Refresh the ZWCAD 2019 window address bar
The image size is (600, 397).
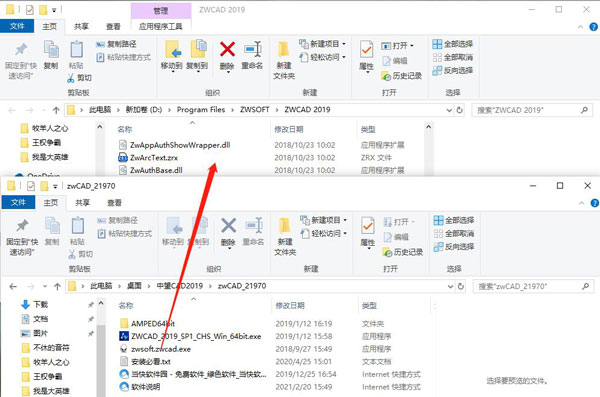click(x=460, y=110)
